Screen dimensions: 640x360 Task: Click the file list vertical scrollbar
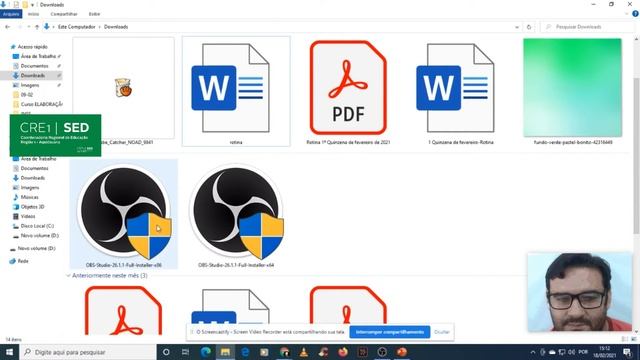pos(636,155)
